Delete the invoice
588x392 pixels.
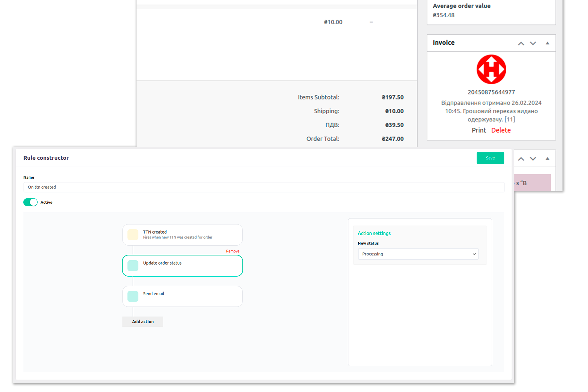(501, 130)
